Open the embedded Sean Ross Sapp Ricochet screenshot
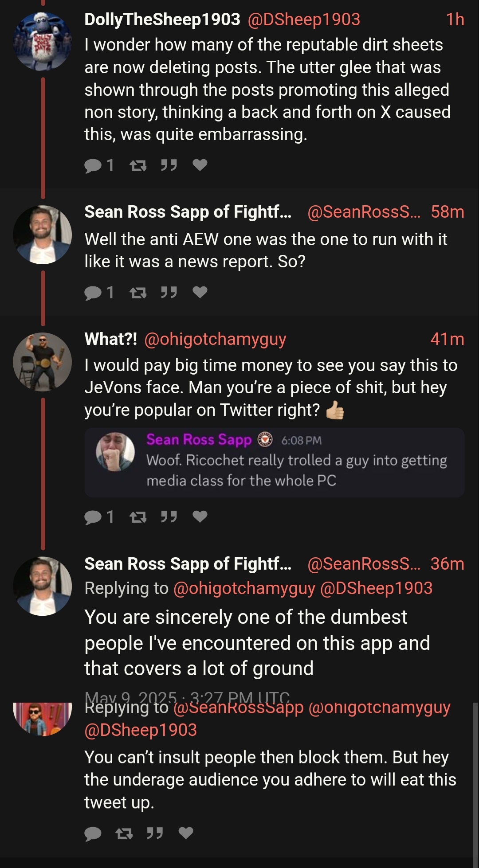 tap(274, 462)
